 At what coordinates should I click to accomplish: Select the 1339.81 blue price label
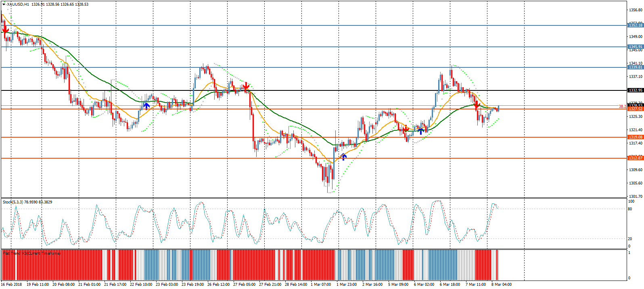click(635, 67)
